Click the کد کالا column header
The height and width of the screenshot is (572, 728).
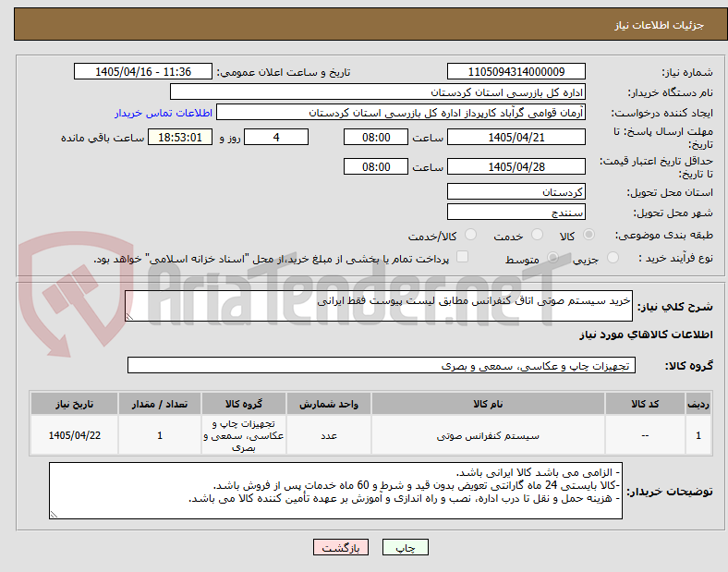click(645, 404)
